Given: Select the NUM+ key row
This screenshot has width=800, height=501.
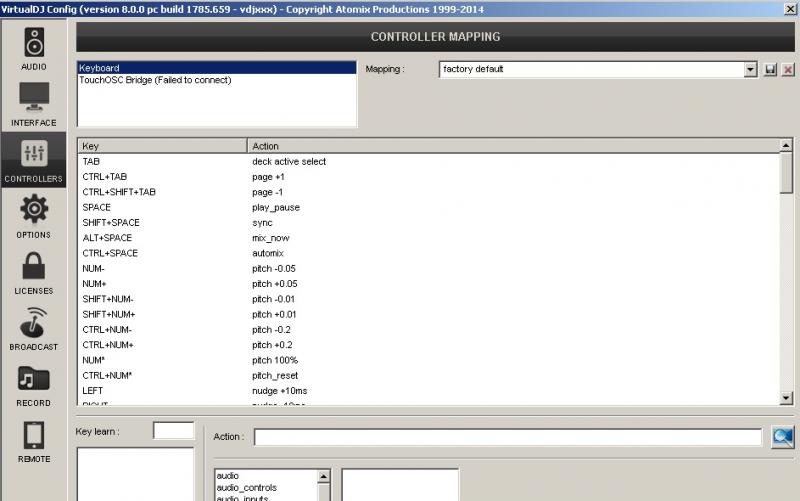Looking at the screenshot, I should [429, 284].
